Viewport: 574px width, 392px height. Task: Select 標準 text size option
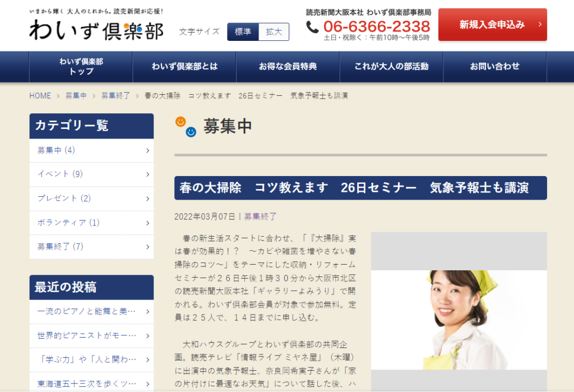point(243,32)
